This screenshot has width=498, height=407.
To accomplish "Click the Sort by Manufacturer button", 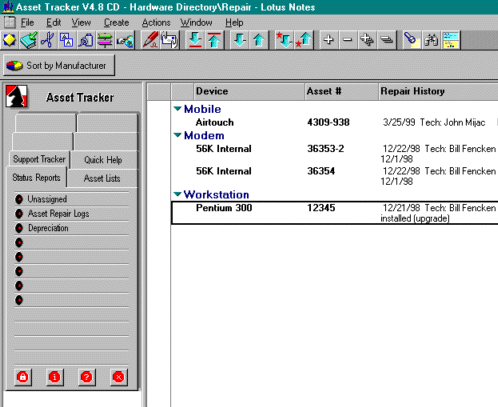I will [x=59, y=65].
